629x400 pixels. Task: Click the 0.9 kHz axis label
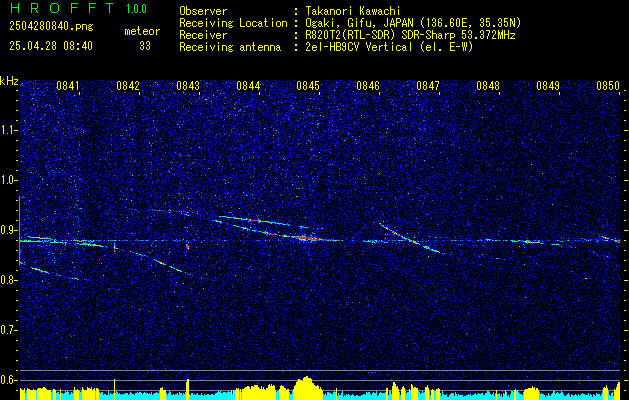click(9, 230)
